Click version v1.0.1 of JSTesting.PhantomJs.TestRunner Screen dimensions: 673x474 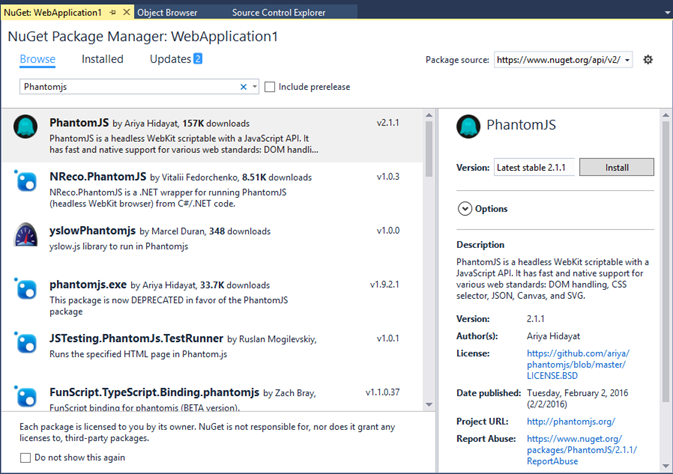click(x=388, y=338)
